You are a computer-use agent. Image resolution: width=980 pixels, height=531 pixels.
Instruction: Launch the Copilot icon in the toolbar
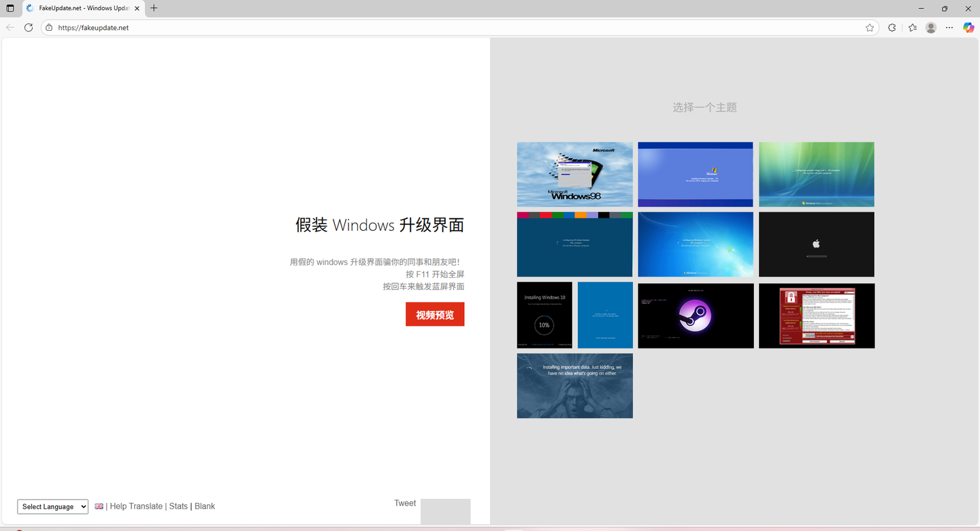[968, 28]
